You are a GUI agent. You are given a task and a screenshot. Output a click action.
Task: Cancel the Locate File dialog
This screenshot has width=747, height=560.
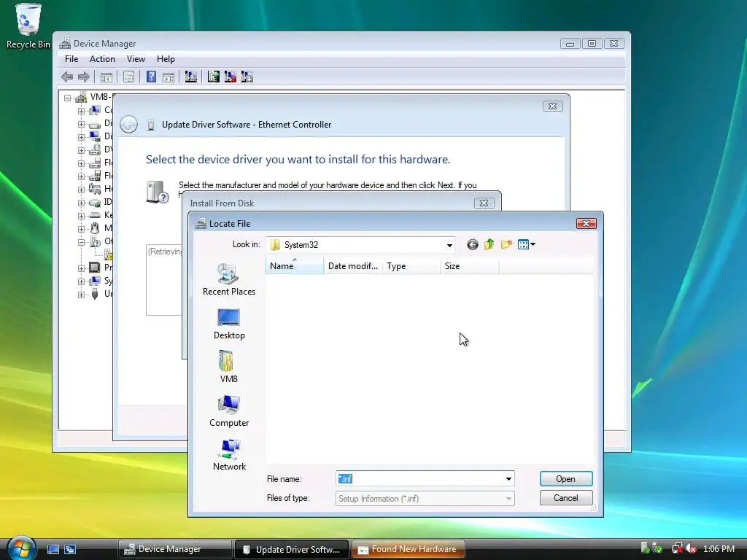(x=566, y=498)
